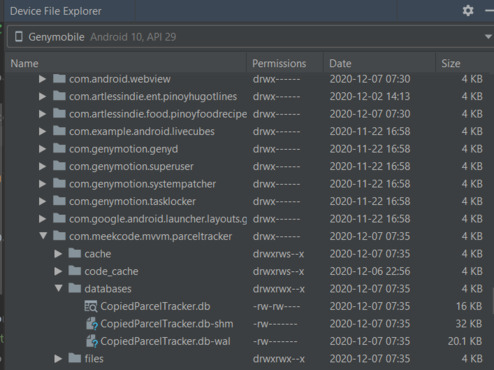
Task: Click the CopiedParcelTracker.db-wal unknown file icon
Action: click(92, 341)
